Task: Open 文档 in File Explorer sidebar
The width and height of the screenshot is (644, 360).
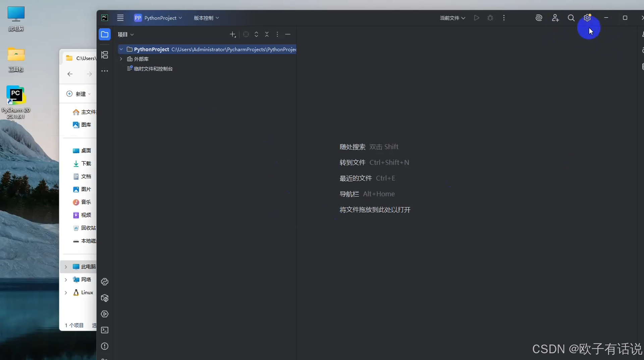Action: pos(82,176)
